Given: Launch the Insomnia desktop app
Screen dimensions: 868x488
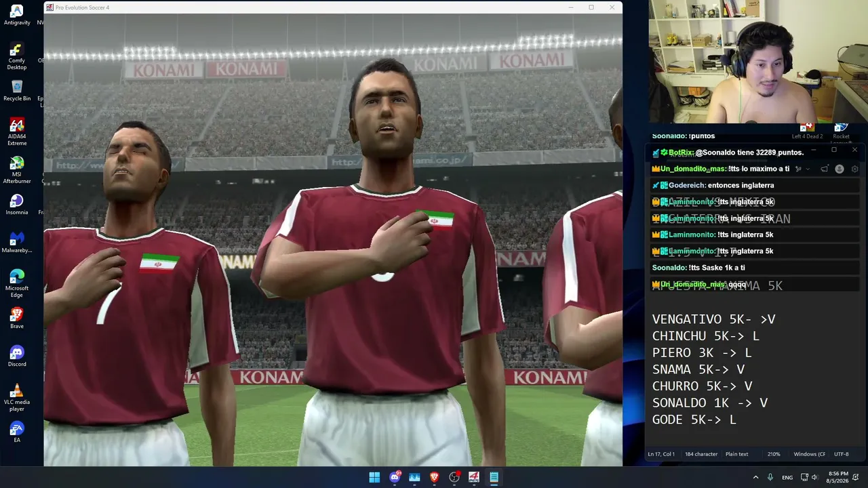Looking at the screenshot, I should pos(17,205).
